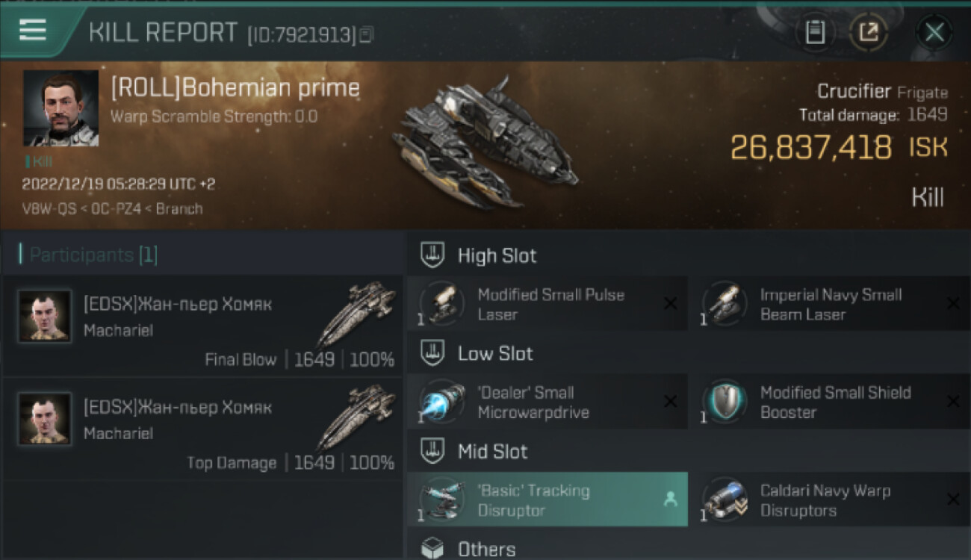Copy the kill report ID

pos(366,34)
